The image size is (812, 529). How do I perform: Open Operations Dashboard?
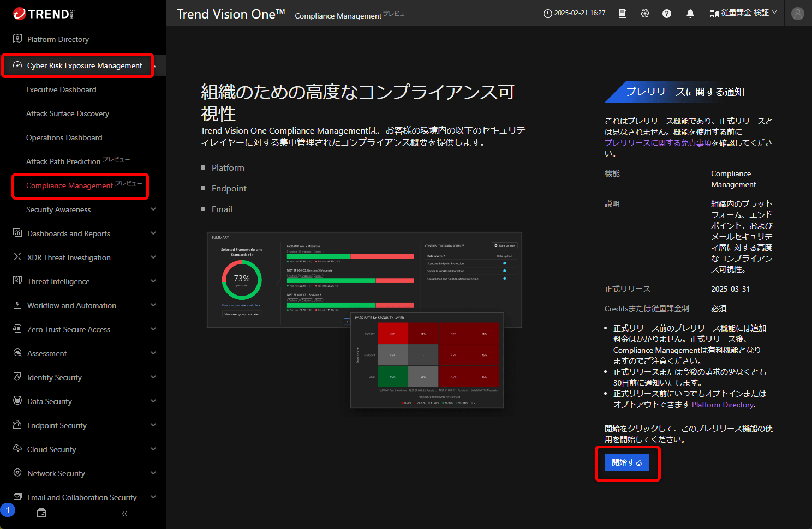point(64,137)
